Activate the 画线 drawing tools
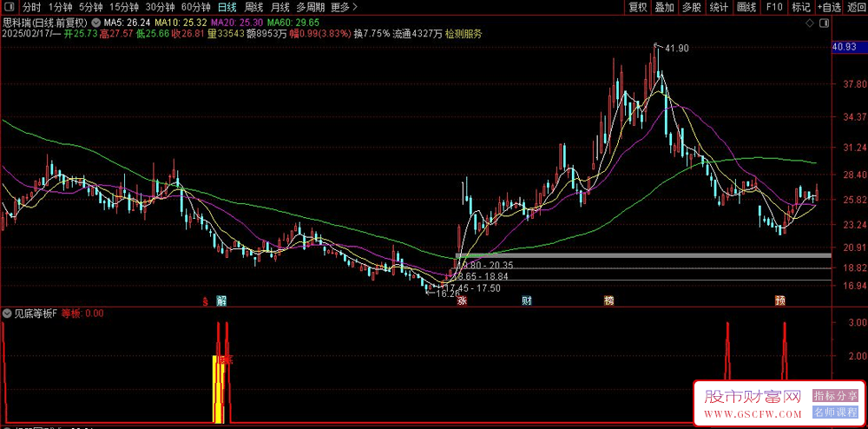Viewport: 868px width, 429px height. click(x=746, y=7)
